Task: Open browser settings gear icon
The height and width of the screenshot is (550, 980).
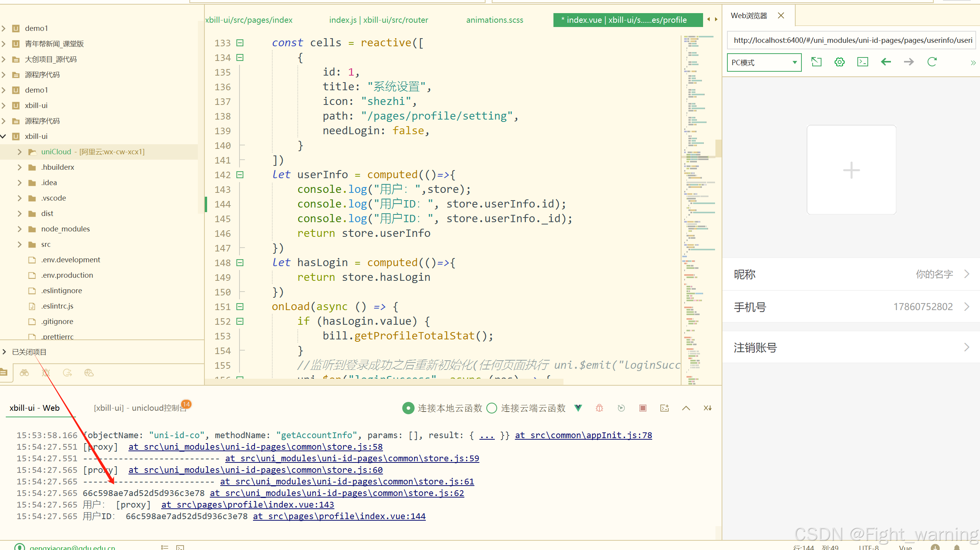Action: click(x=839, y=62)
